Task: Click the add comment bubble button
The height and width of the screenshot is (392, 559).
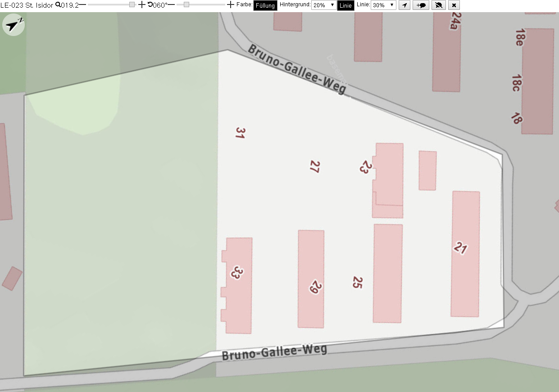Action: click(421, 5)
